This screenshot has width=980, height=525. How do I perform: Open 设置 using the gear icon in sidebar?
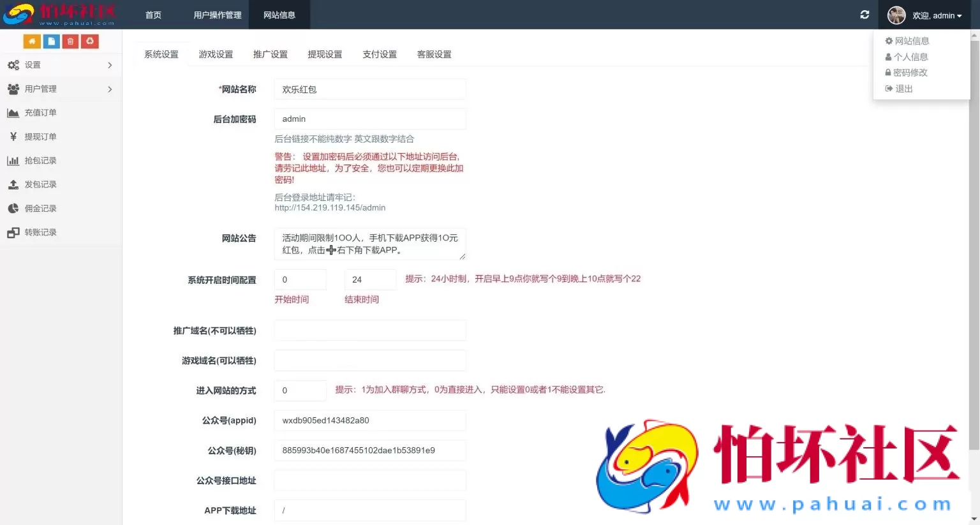(x=14, y=64)
